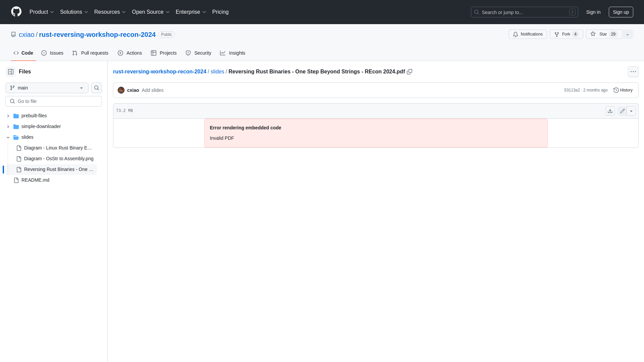
Task: Collapse the file tree side panel
Action: [11, 72]
